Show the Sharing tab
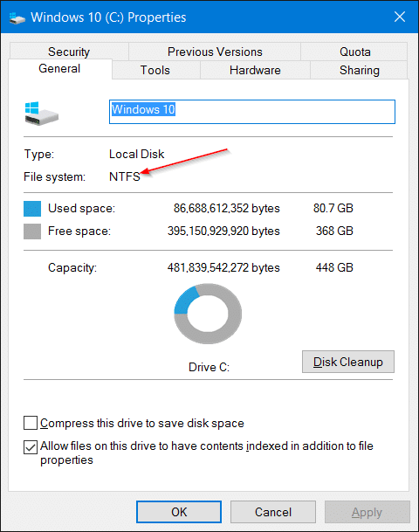The width and height of the screenshot is (419, 532). tap(360, 70)
